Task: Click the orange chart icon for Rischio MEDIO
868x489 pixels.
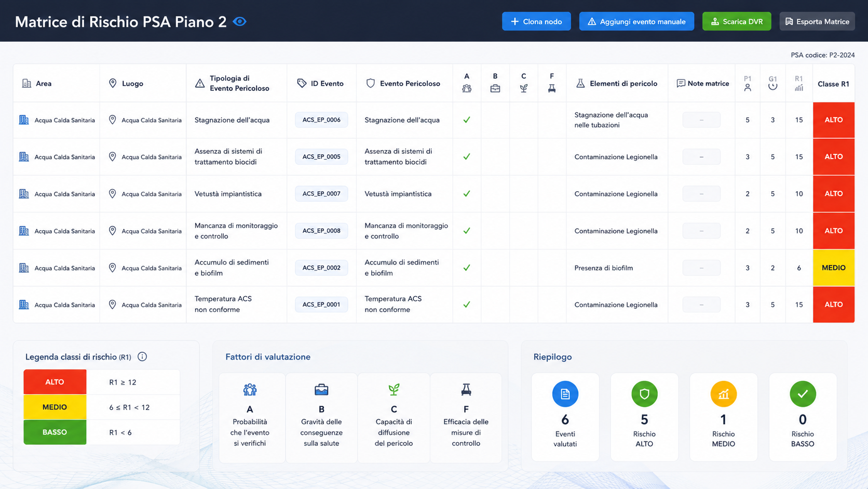Action: 723,394
